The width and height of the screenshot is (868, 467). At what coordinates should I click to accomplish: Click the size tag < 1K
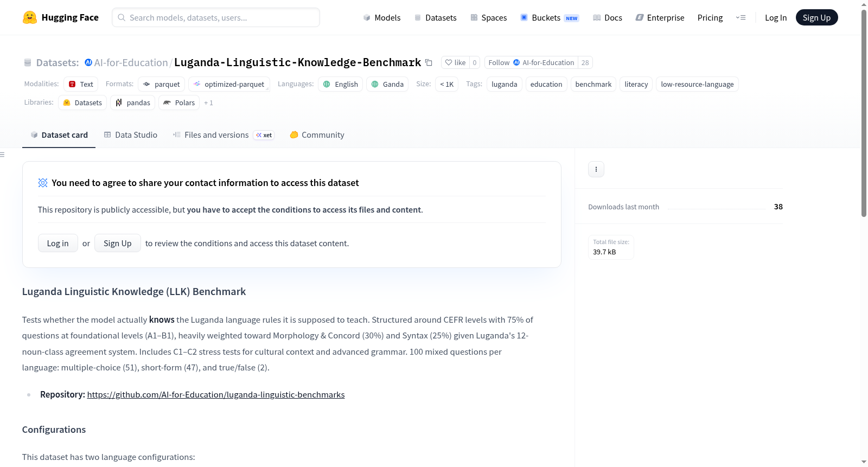point(447,84)
